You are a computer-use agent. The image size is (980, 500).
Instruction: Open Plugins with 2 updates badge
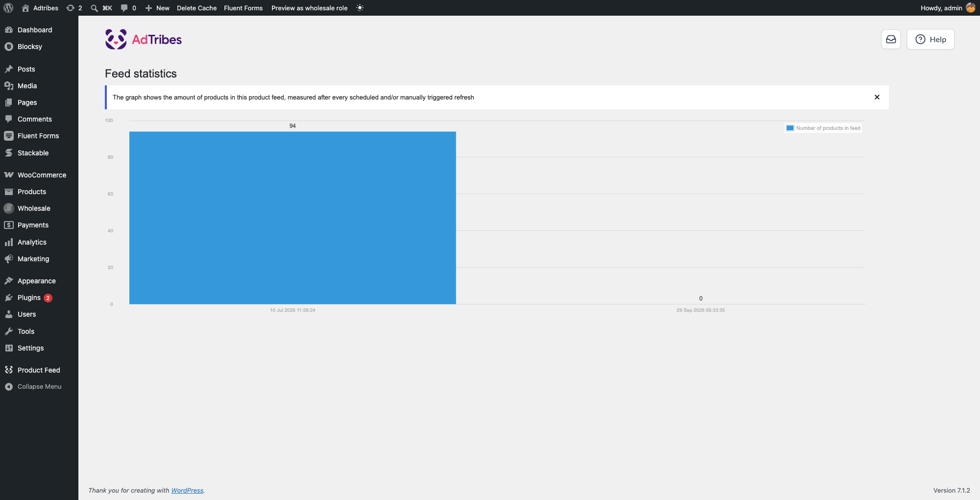coord(39,298)
